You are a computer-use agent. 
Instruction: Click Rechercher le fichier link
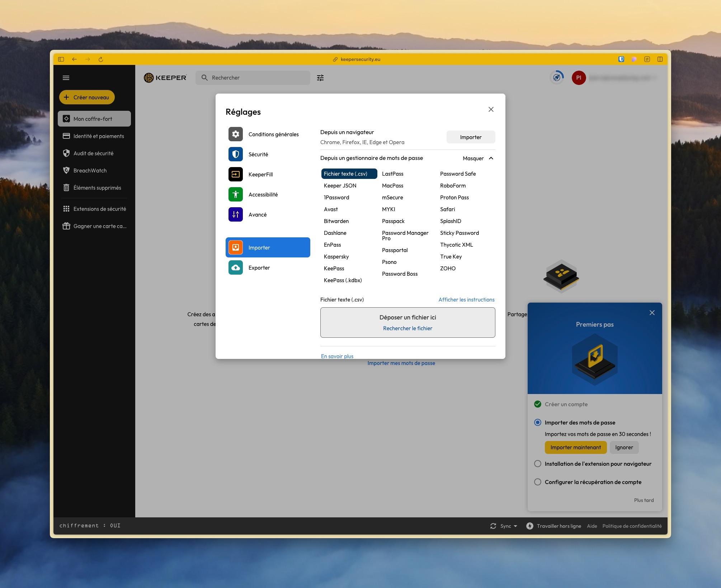(407, 328)
